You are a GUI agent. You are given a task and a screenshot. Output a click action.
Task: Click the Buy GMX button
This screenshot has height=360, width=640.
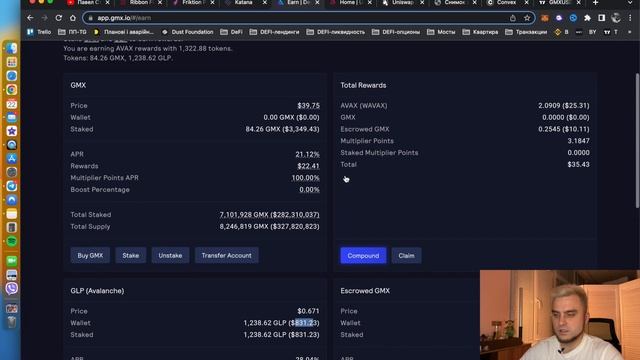pos(90,256)
